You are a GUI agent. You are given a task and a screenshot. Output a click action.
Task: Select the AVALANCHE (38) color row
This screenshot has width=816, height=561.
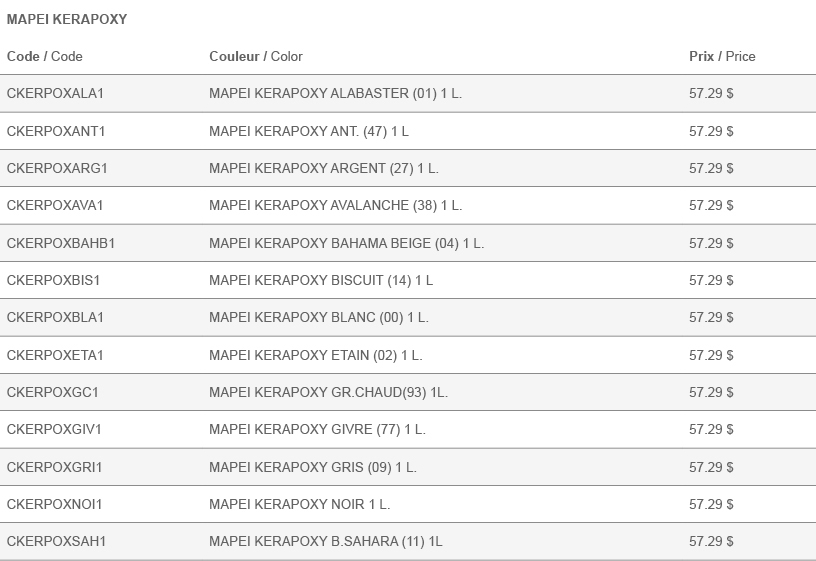[x=408, y=206]
